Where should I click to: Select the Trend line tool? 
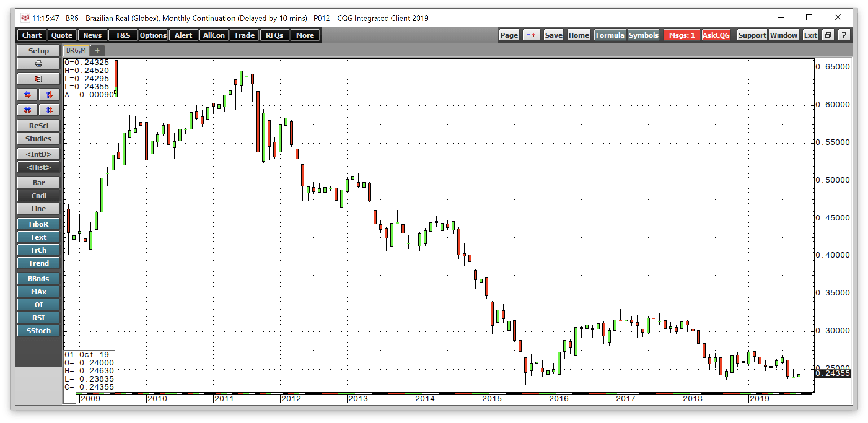38,263
